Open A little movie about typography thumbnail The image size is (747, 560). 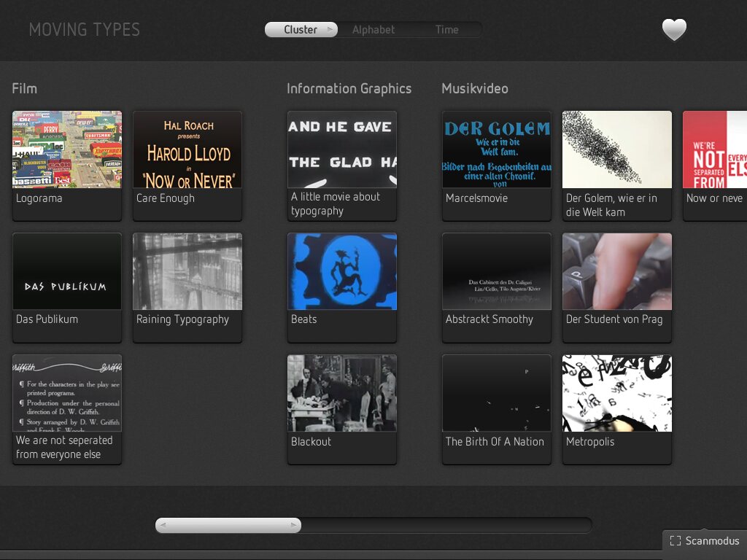coord(342,149)
